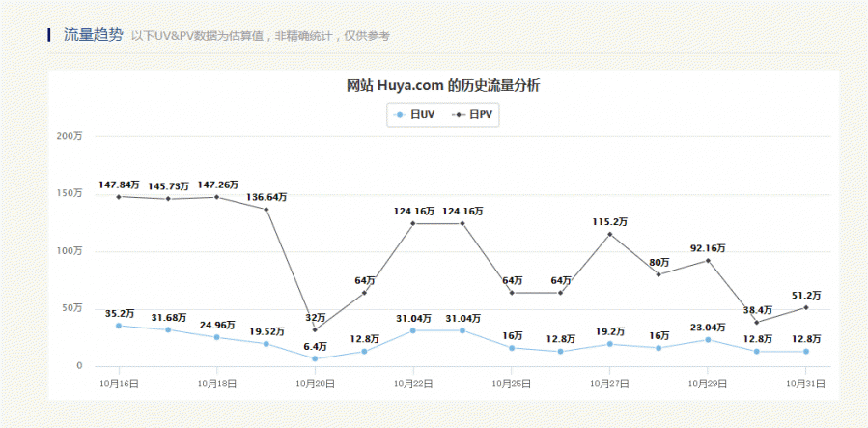This screenshot has width=868, height=428.
Task: Select the 31.68万 UV data point
Action: (x=168, y=329)
